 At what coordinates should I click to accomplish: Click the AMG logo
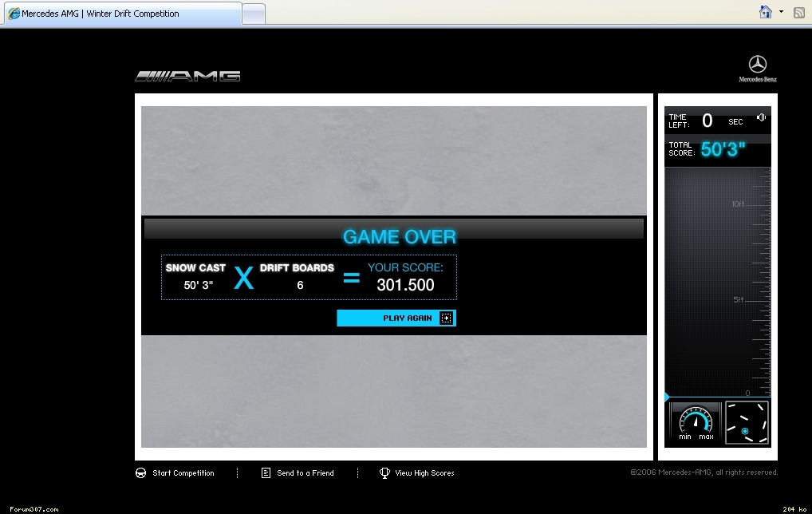coord(187,76)
